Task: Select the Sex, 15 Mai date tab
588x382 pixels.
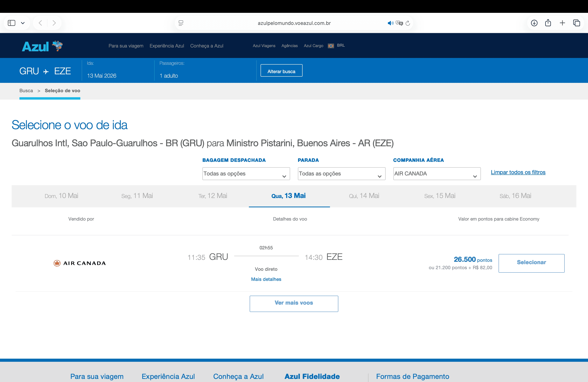Action: (440, 196)
